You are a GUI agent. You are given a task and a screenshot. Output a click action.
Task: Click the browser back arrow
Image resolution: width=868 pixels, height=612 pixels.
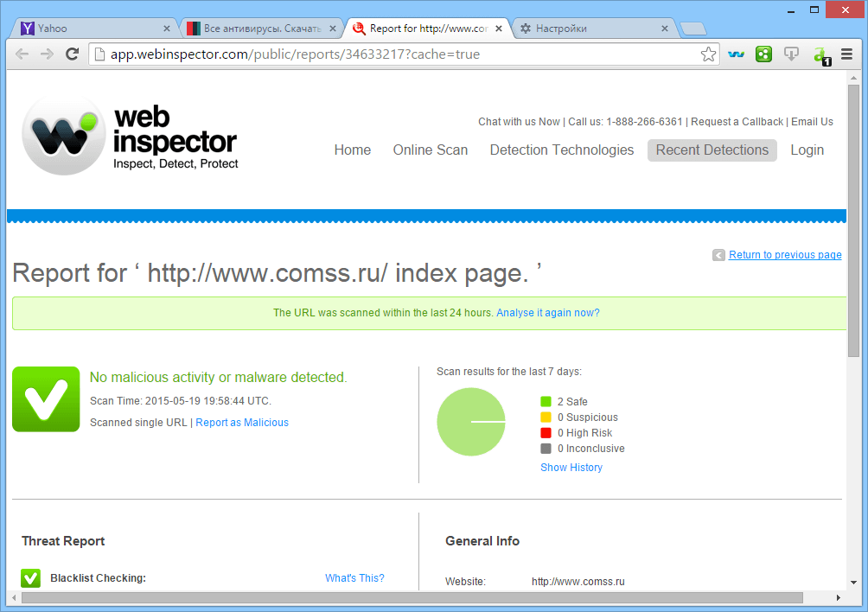(22, 54)
